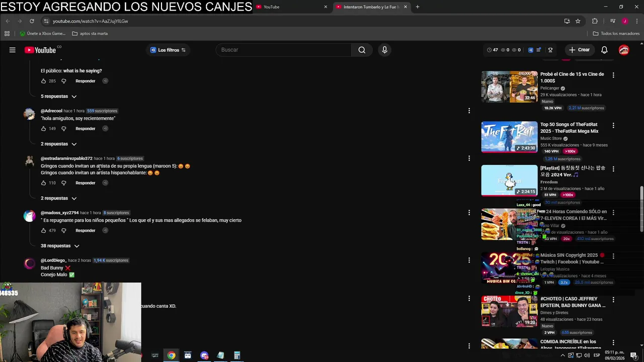Bookmark this page with the star
Image resolution: width=644 pixels, height=362 pixels.
click(578, 21)
